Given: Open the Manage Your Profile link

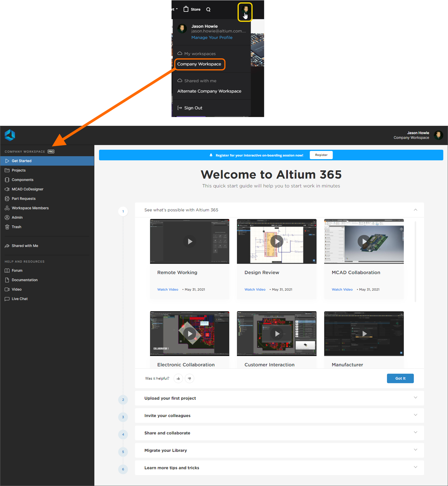Looking at the screenshot, I should click(x=212, y=37).
